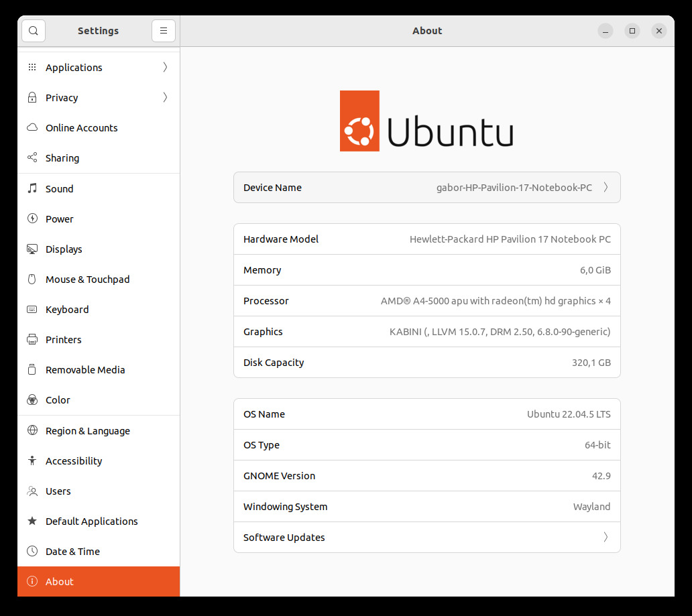Click the Ubuntu logo image

(x=426, y=121)
